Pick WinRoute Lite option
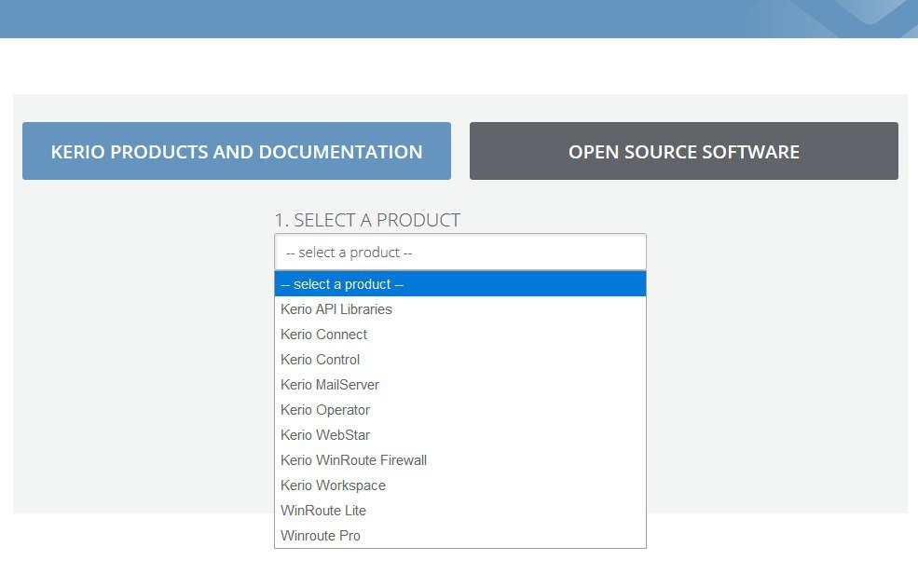This screenshot has height=588, width=918. (x=460, y=511)
